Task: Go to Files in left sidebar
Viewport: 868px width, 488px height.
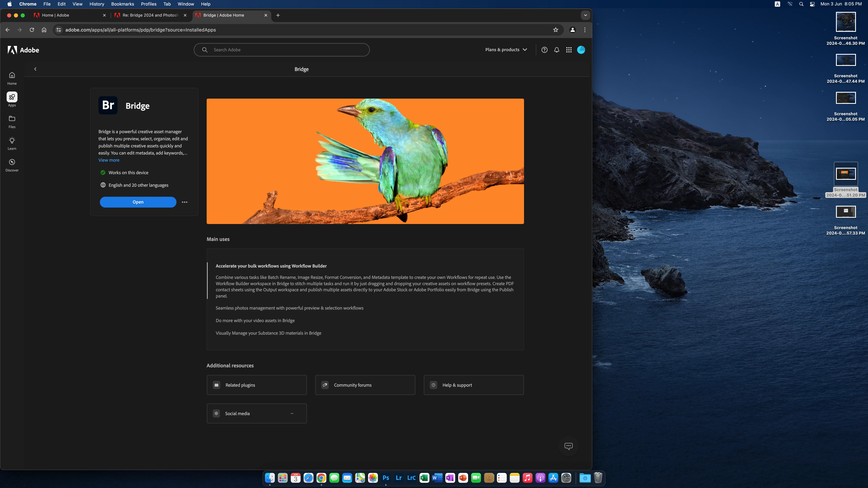Action: coord(12,122)
